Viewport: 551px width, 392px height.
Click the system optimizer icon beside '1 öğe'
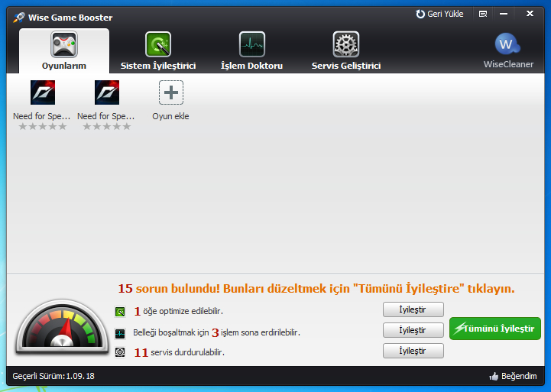120,312
